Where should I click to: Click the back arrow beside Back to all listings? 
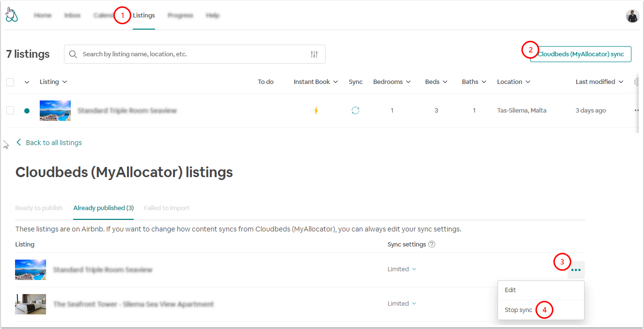19,142
